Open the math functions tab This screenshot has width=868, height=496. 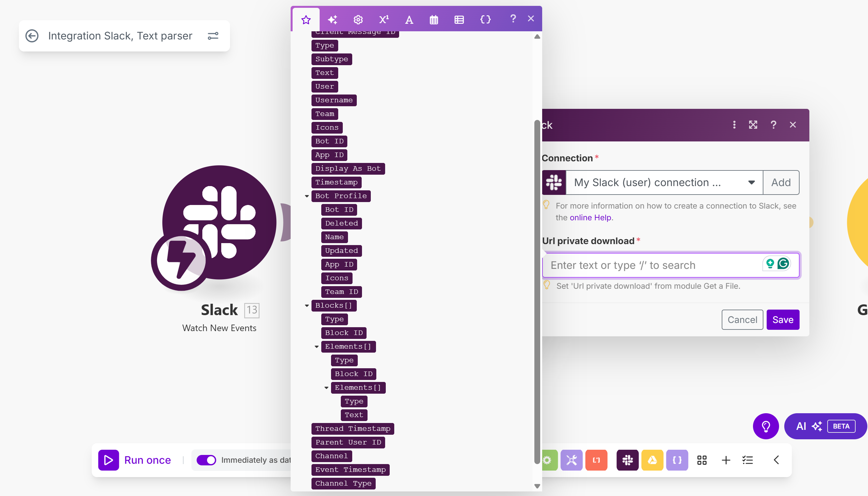click(384, 20)
